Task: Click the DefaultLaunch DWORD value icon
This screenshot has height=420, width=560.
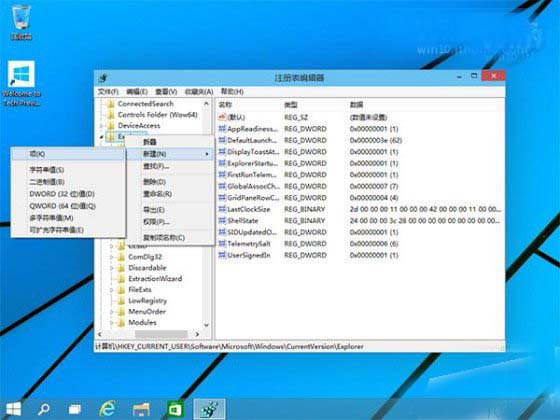Action: click(x=222, y=140)
